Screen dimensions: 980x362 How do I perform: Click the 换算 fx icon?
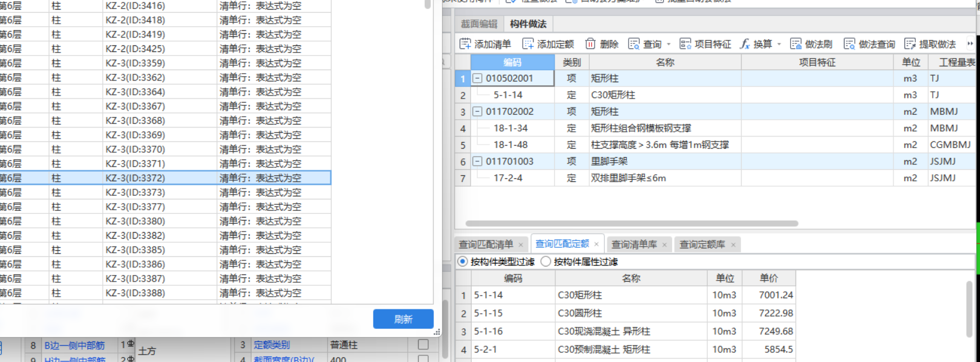[x=745, y=44]
